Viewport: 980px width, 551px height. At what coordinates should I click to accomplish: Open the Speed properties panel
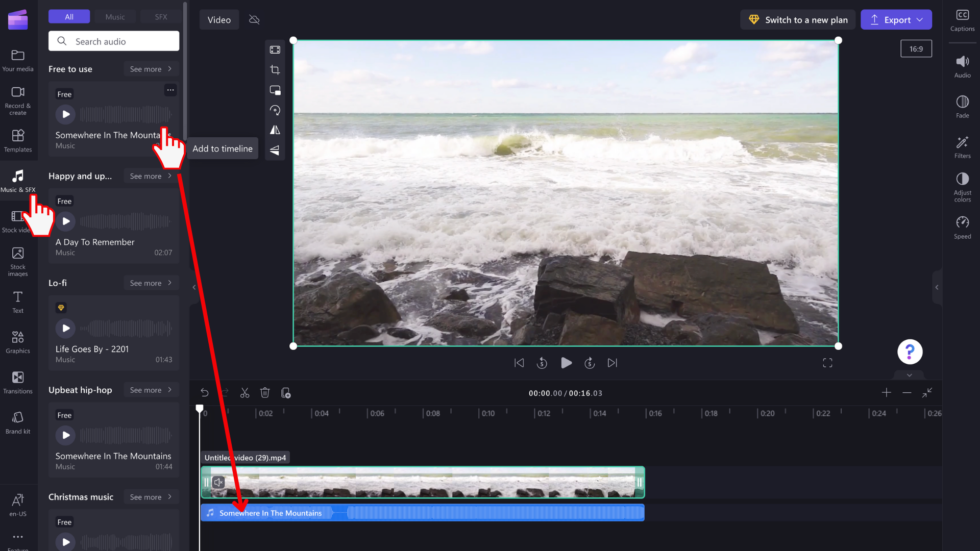click(962, 228)
